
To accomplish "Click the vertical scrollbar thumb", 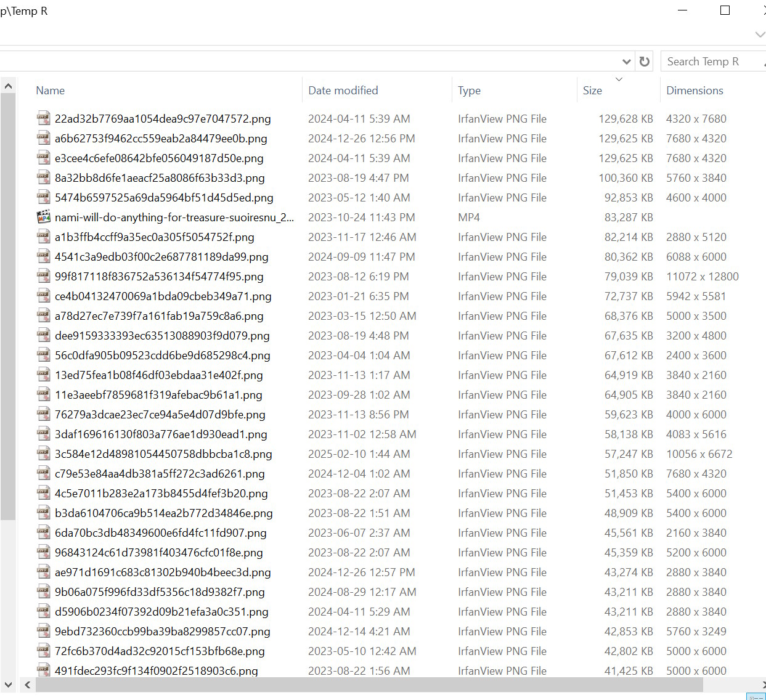I will (8, 307).
